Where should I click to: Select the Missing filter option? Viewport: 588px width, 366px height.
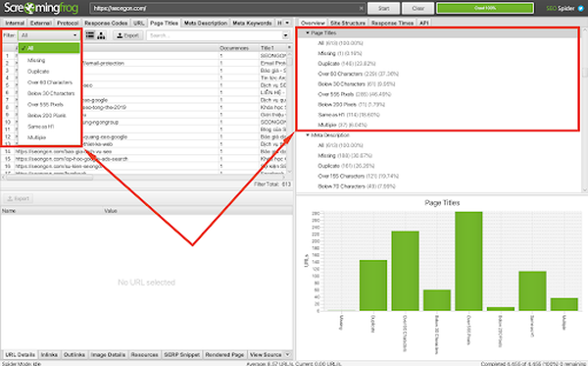click(36, 60)
